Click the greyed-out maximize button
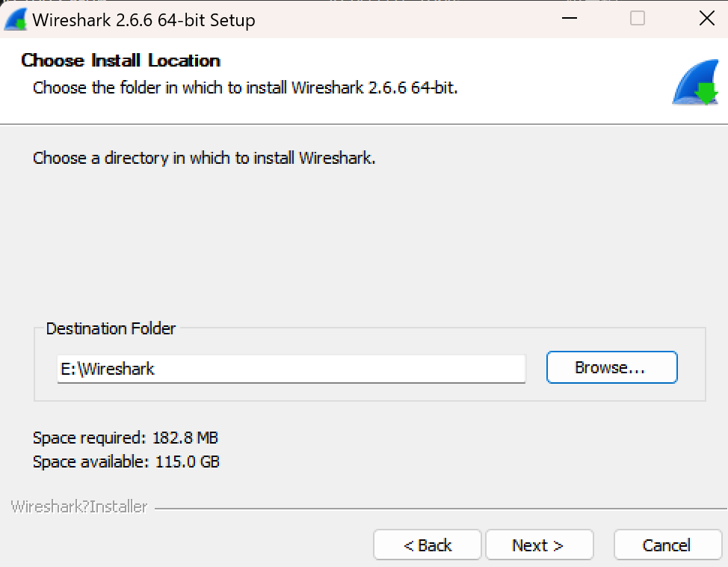The width and height of the screenshot is (728, 567). point(638,19)
